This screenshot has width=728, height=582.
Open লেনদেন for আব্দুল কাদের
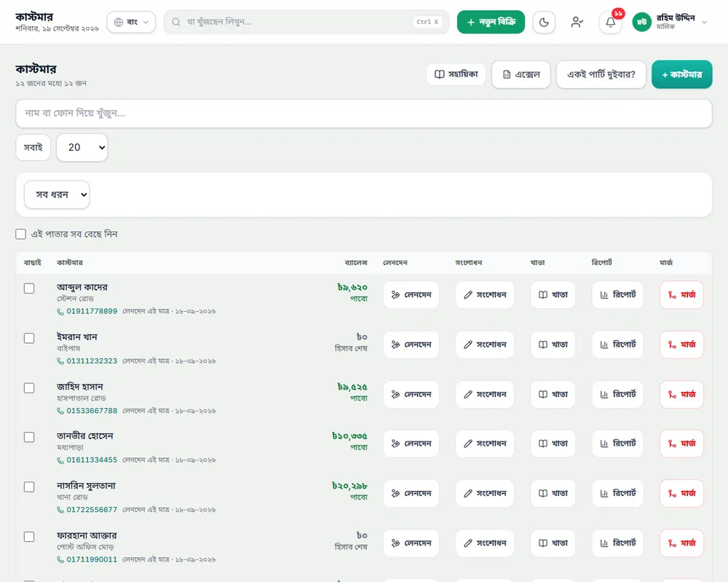pyautogui.click(x=411, y=294)
